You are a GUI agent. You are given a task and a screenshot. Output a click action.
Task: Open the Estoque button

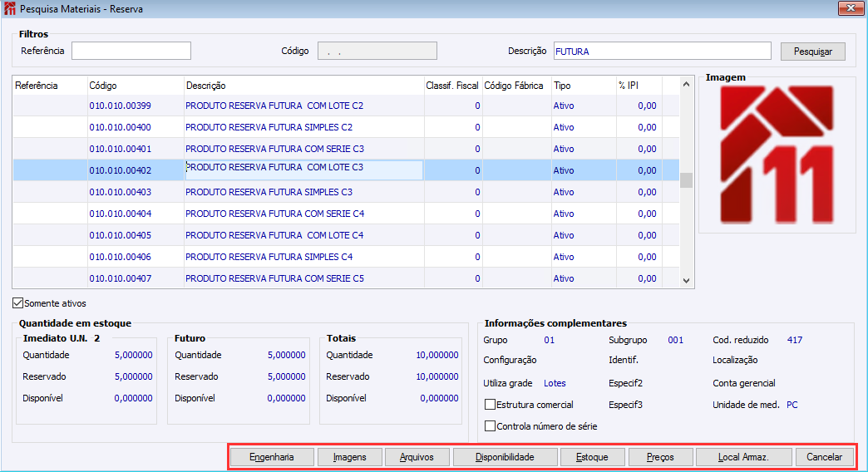591,457
